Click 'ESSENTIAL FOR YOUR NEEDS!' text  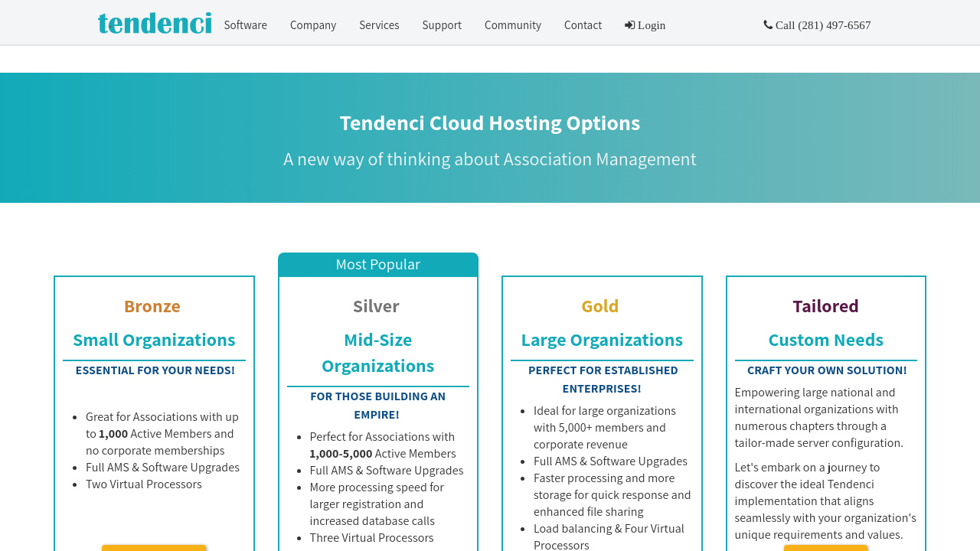point(155,370)
